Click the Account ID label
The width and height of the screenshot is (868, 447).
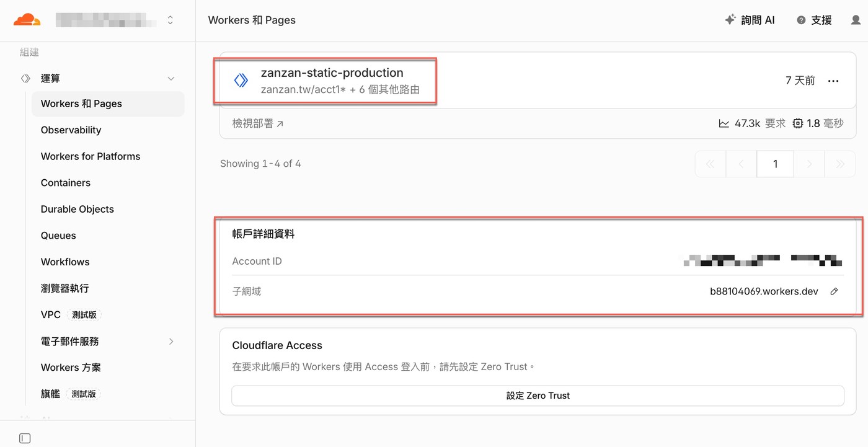point(257,261)
